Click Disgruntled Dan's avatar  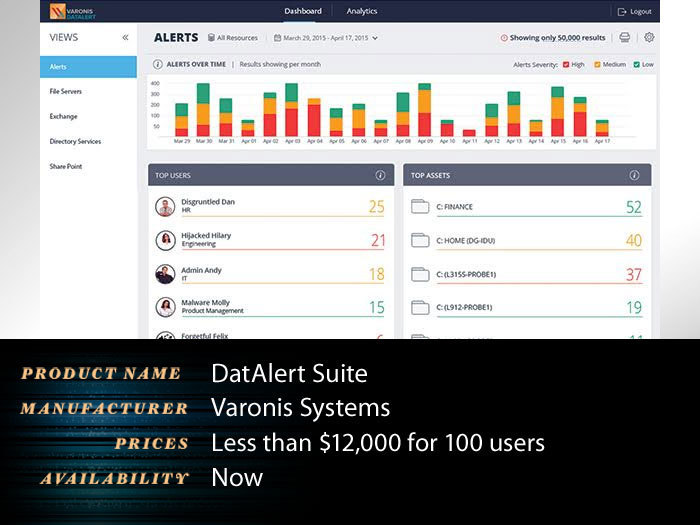click(x=165, y=207)
